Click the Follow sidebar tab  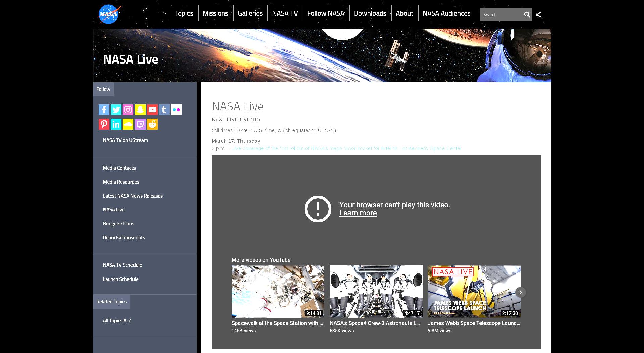tap(103, 89)
